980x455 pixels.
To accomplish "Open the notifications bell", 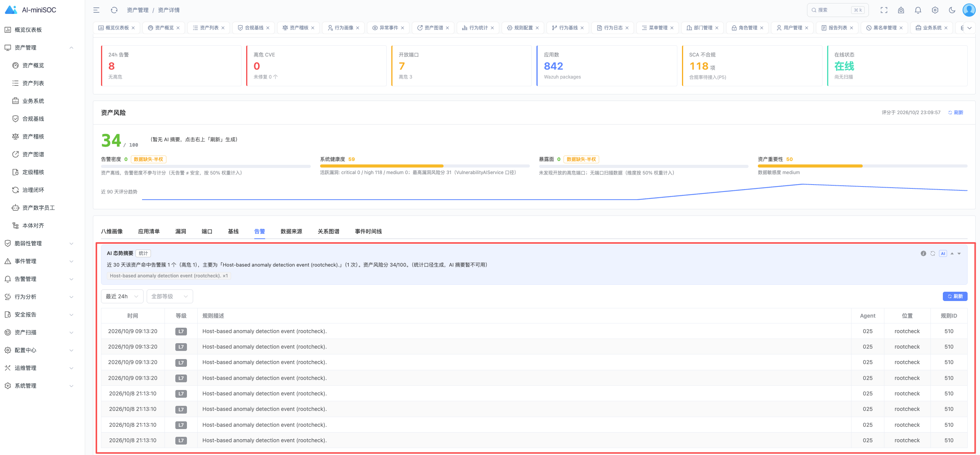I will click(918, 10).
